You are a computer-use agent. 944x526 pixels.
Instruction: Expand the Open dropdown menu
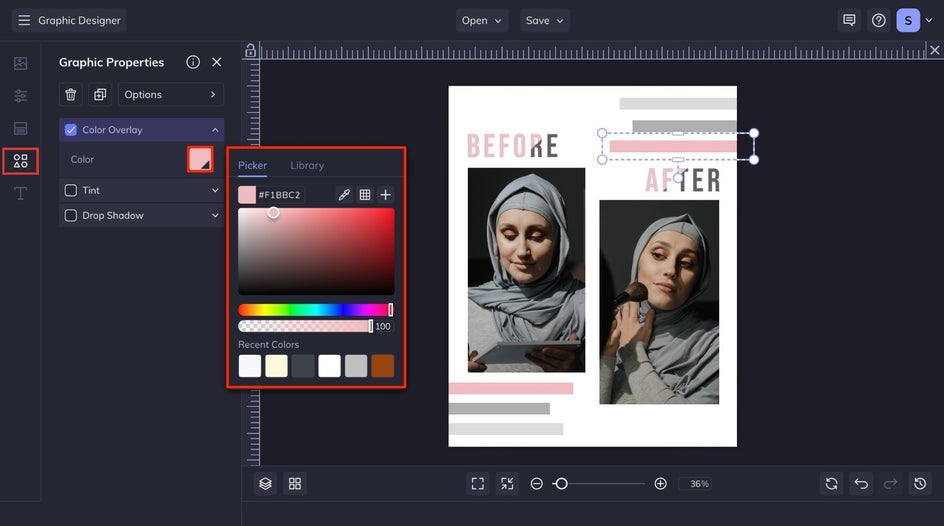click(482, 20)
